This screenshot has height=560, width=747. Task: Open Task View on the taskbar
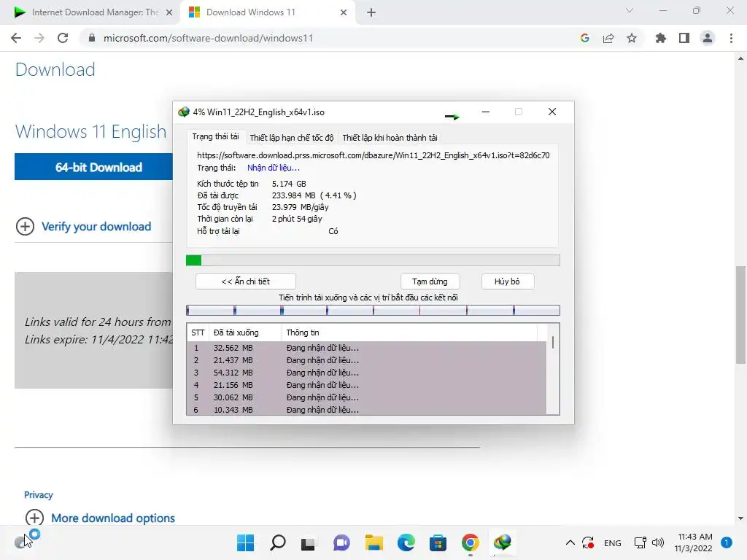click(x=309, y=542)
